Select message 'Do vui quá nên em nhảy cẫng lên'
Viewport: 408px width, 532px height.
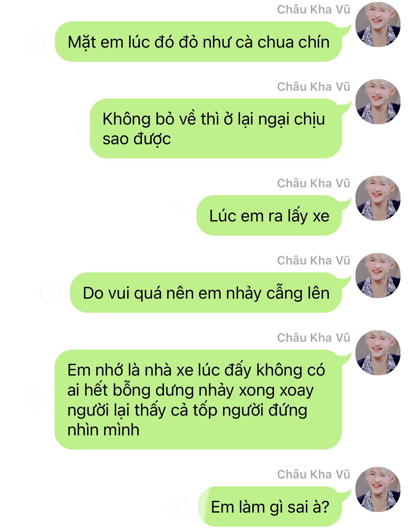206,293
